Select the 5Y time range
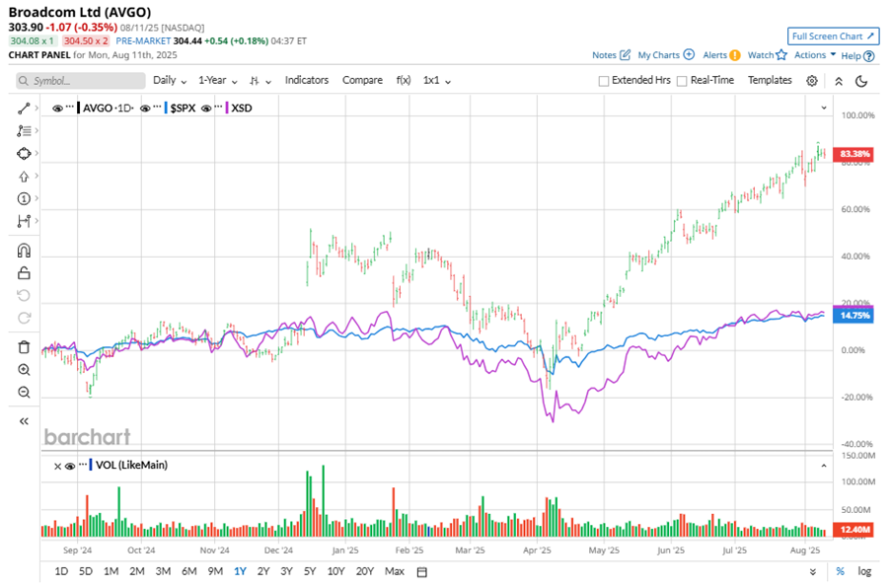 pos(309,571)
